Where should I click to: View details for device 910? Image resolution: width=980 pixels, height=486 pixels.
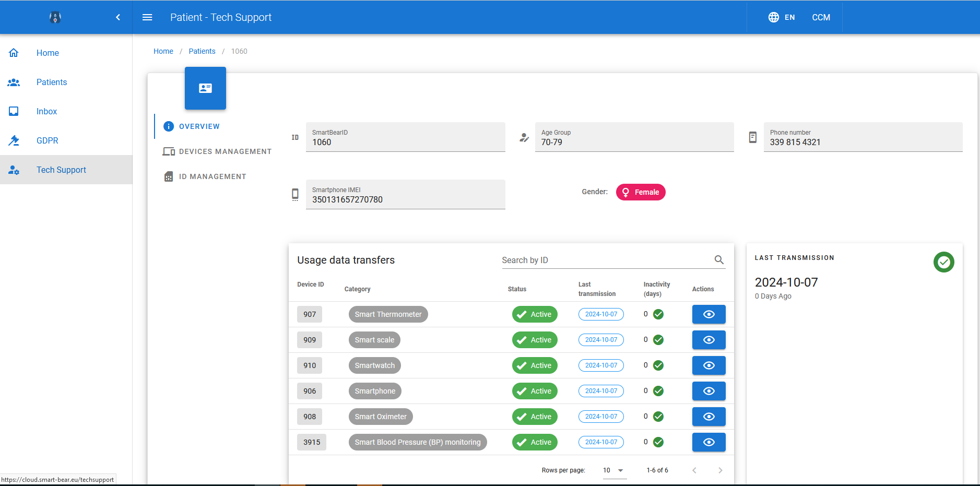[709, 365]
